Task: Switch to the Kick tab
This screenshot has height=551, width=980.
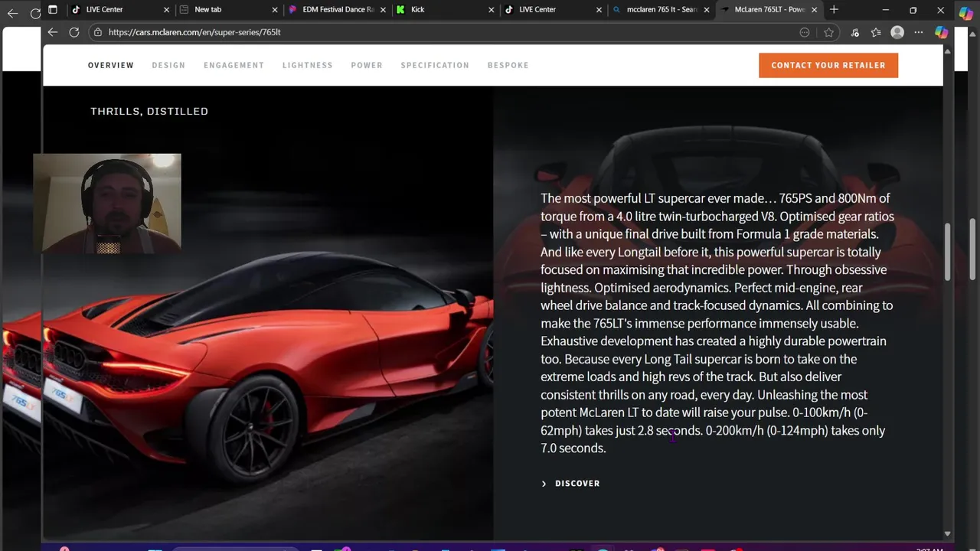Action: 445,10
